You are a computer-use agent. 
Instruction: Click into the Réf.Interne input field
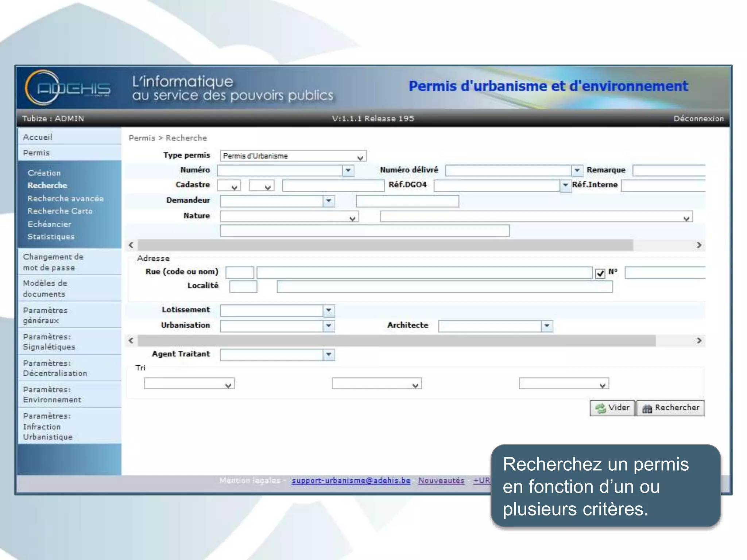pos(663,186)
